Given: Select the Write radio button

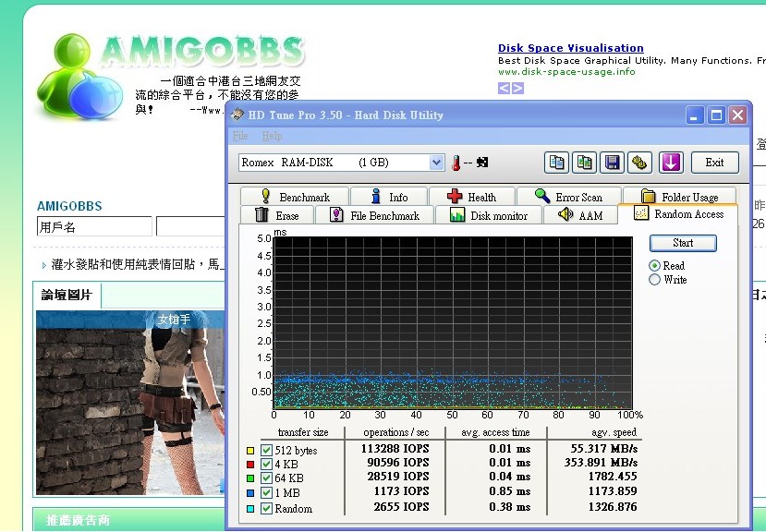Looking at the screenshot, I should click(655, 280).
